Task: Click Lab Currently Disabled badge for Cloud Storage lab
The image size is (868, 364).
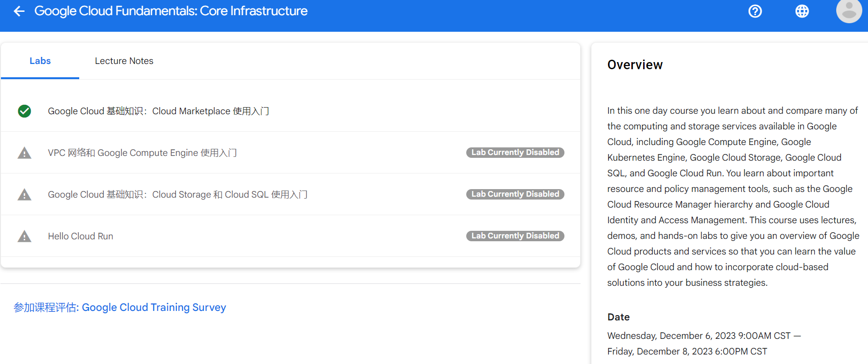Action: coord(515,194)
